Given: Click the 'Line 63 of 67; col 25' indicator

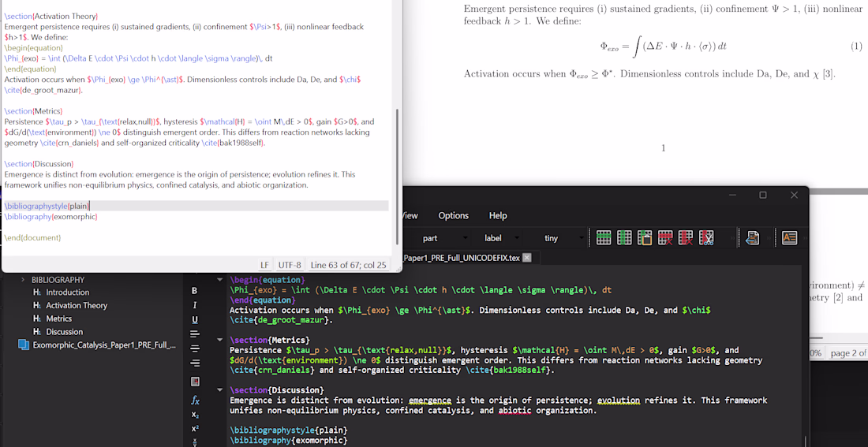Looking at the screenshot, I should tap(348, 265).
